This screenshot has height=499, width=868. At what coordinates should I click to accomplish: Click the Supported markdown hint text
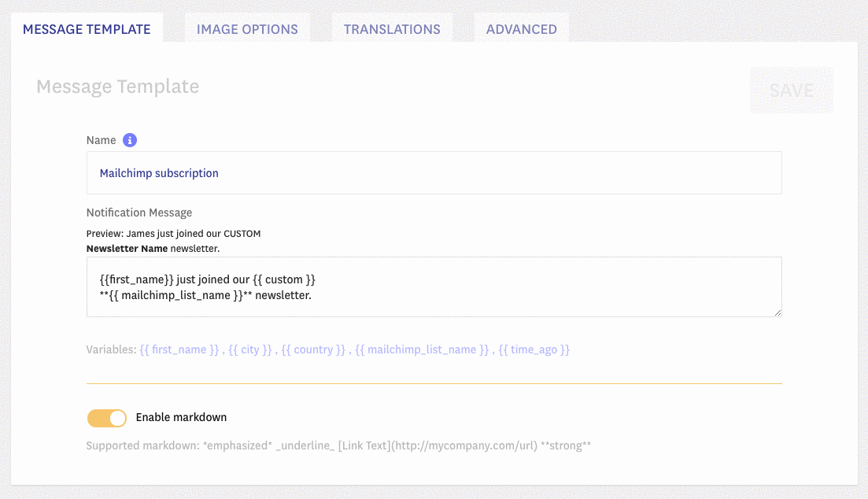coord(338,445)
